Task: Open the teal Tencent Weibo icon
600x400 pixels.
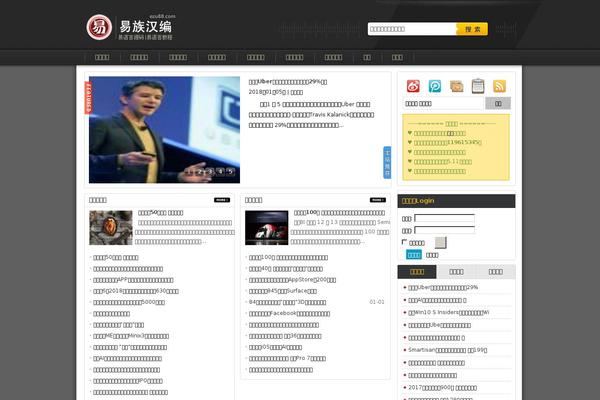Action: (x=435, y=86)
